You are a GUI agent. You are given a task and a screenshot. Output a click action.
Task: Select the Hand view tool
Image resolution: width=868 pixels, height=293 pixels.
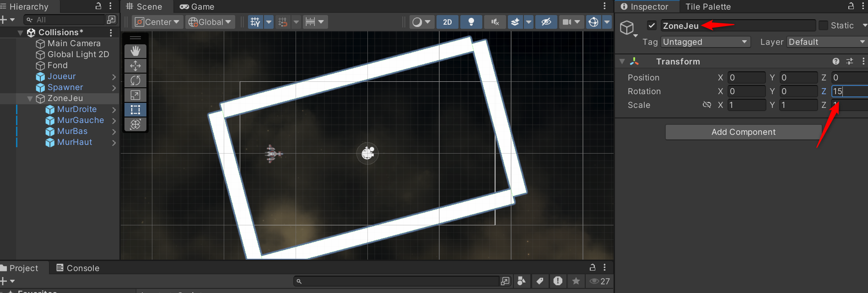pyautogui.click(x=135, y=51)
